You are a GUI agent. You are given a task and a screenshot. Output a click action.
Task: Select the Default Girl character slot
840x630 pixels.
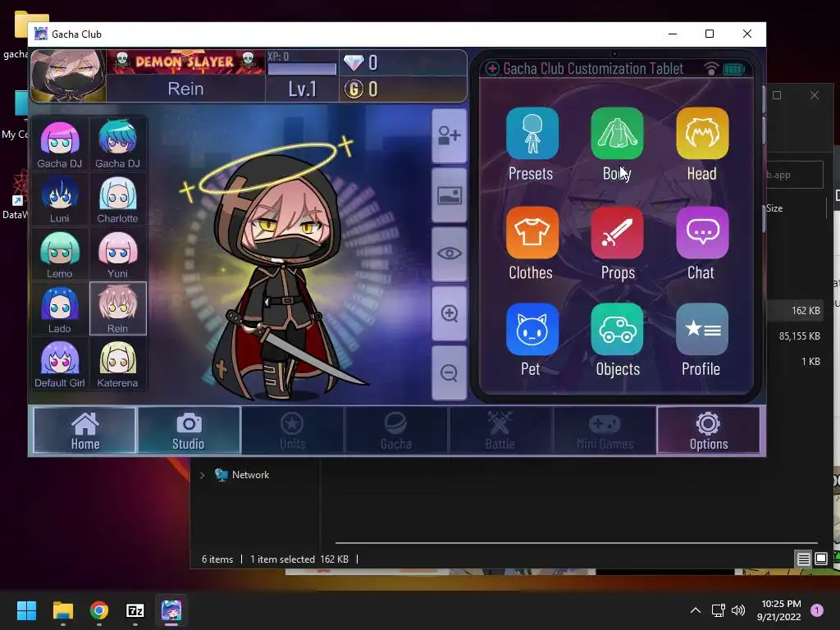[59, 363]
